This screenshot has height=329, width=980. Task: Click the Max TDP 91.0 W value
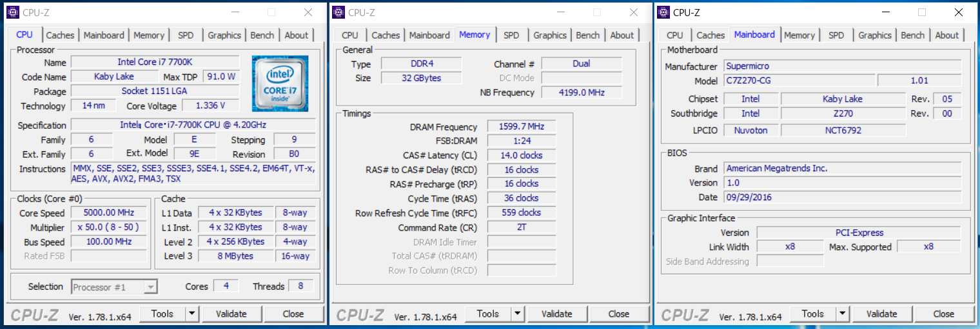[220, 77]
